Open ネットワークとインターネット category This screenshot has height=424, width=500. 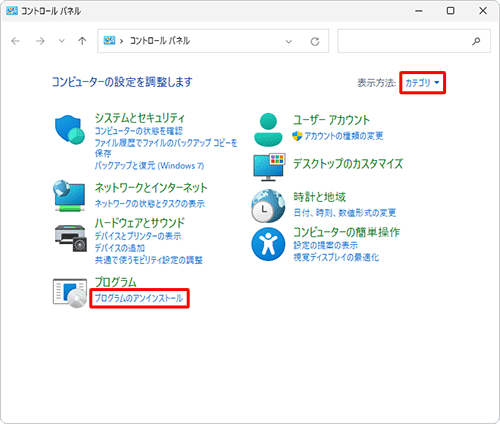pyautogui.click(x=151, y=188)
